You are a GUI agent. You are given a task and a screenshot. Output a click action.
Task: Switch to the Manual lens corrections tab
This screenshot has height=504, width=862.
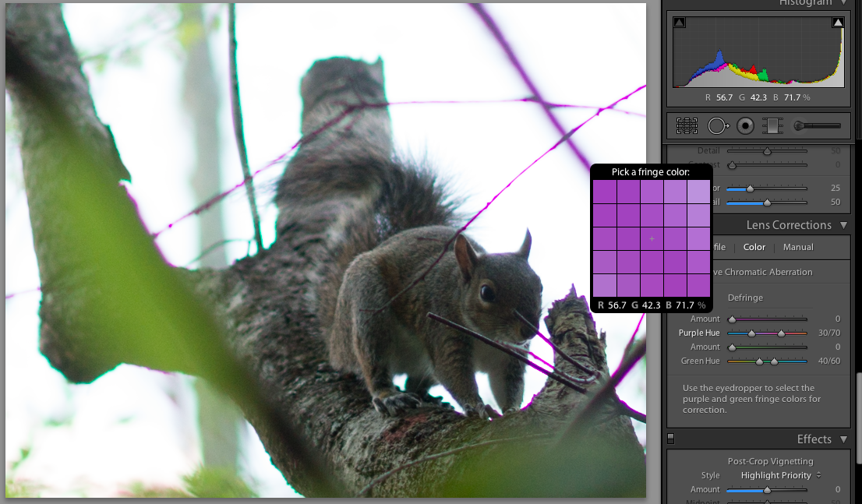(x=798, y=247)
